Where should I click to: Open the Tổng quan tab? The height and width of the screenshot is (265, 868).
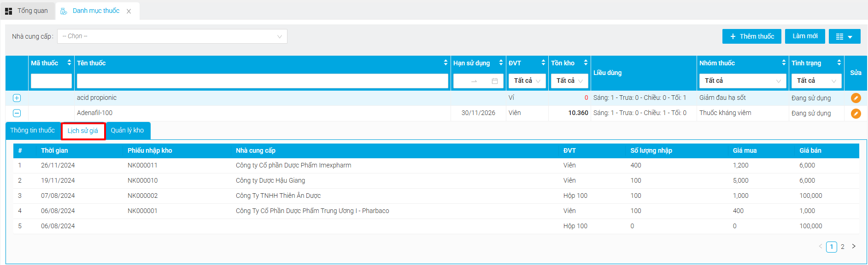coord(27,11)
